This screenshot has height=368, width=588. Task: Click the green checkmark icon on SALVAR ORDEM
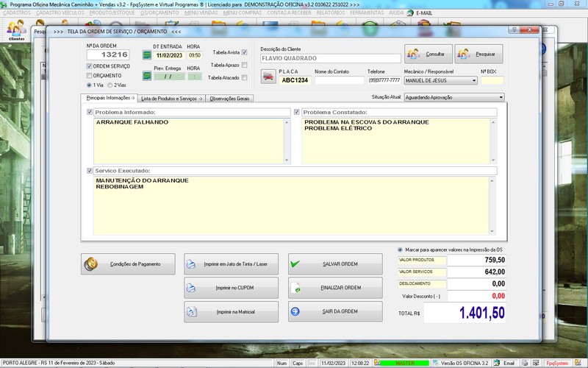295,263
